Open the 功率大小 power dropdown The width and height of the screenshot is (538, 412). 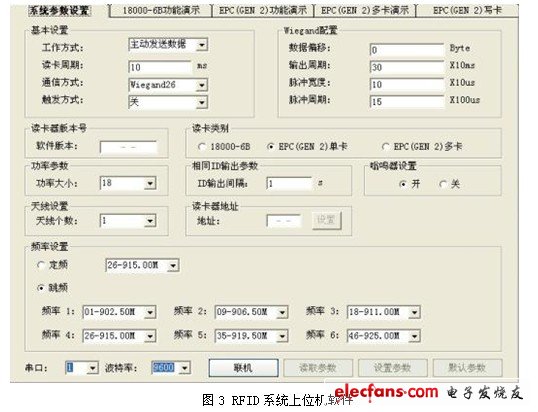150,183
